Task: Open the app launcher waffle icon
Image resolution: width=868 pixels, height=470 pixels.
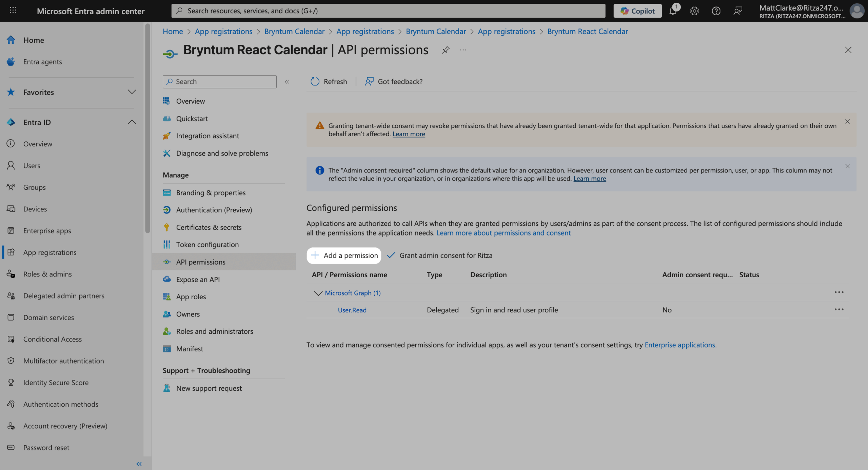Action: (x=13, y=11)
